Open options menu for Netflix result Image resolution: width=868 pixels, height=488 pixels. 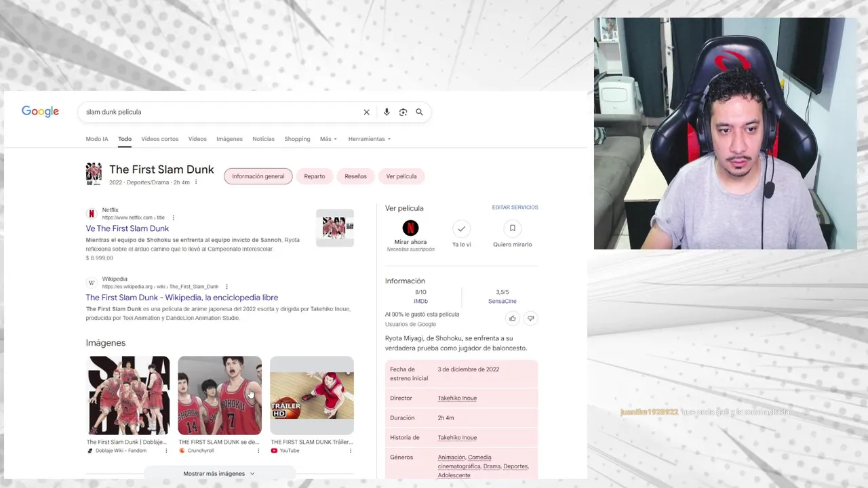click(174, 218)
